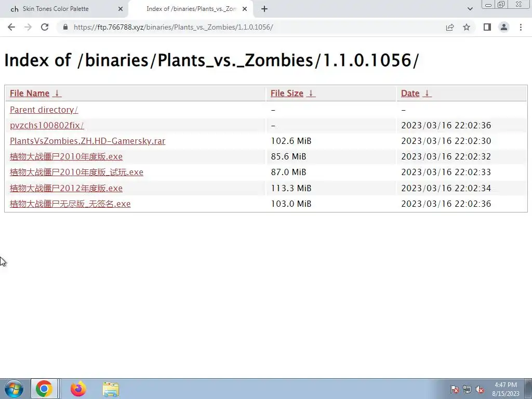Click the 87.0 MiB size cell
The height and width of the screenshot is (399, 532).
(x=288, y=172)
